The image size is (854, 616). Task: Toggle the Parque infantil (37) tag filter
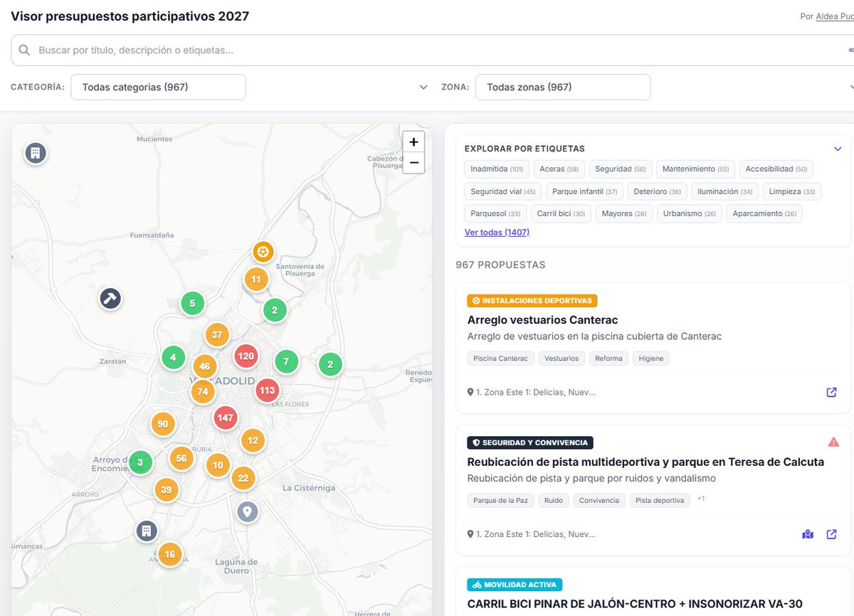click(x=584, y=191)
